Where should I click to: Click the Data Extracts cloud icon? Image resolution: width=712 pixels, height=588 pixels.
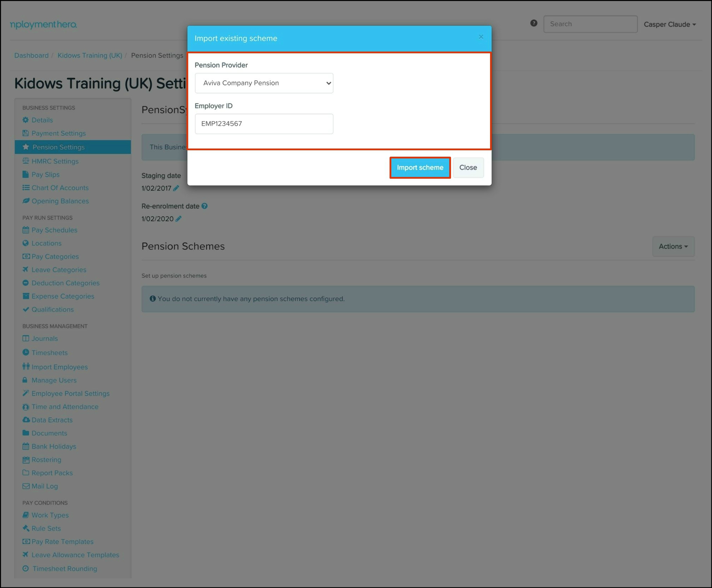26,420
